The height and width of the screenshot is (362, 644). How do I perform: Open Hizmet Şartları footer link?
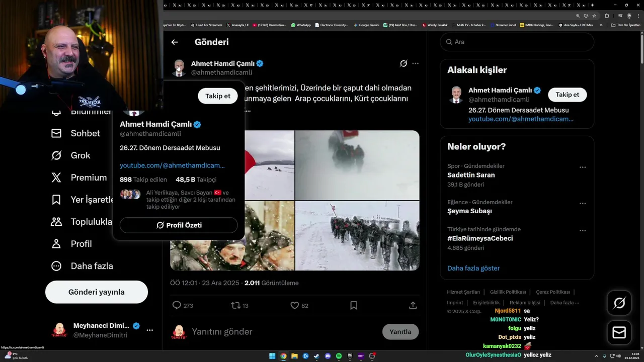(x=463, y=292)
